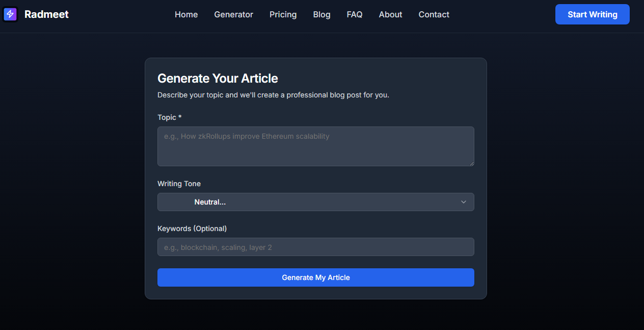This screenshot has height=330, width=644.
Task: Click the Radmeet brand name text
Action: pos(46,14)
